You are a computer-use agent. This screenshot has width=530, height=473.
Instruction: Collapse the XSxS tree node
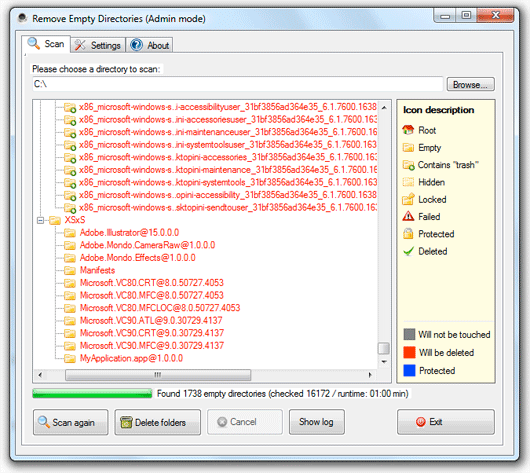coord(40,220)
